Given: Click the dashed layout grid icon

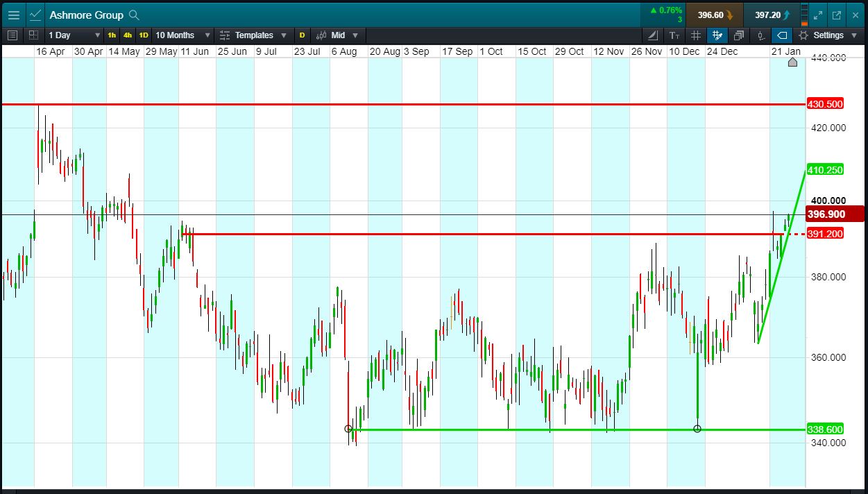Looking at the screenshot, I should click(x=33, y=35).
